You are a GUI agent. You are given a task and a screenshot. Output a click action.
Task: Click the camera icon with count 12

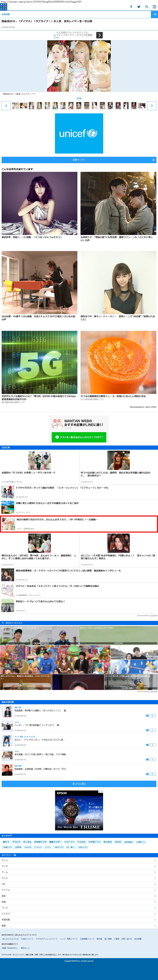(x=147, y=716)
